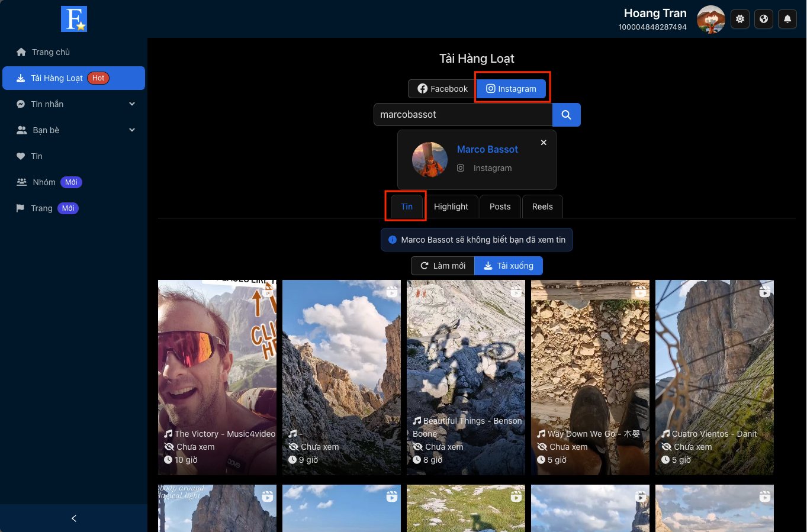Open Tin in the sidebar
This screenshot has width=807, height=532.
(73, 156)
